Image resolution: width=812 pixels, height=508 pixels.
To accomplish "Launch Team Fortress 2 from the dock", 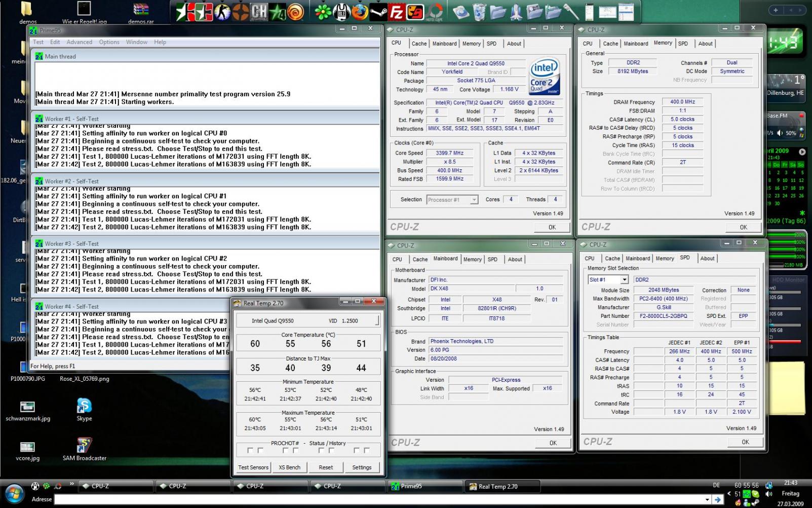I will click(x=241, y=11).
